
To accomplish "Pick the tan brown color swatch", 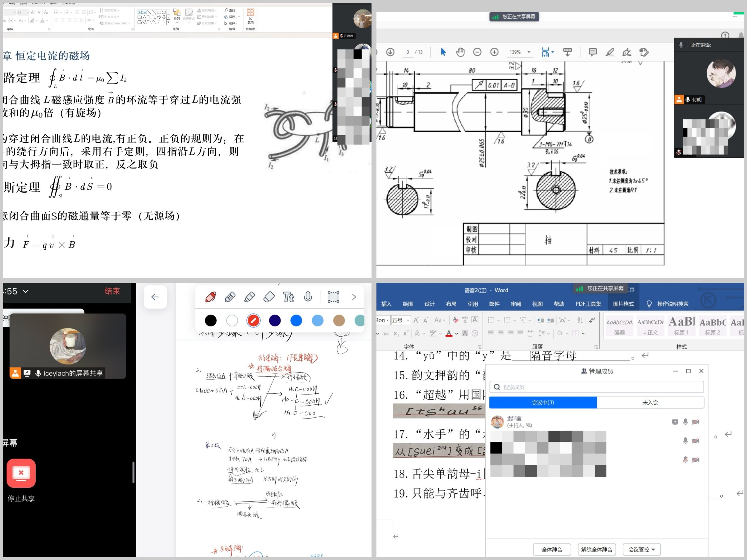I will point(339,320).
